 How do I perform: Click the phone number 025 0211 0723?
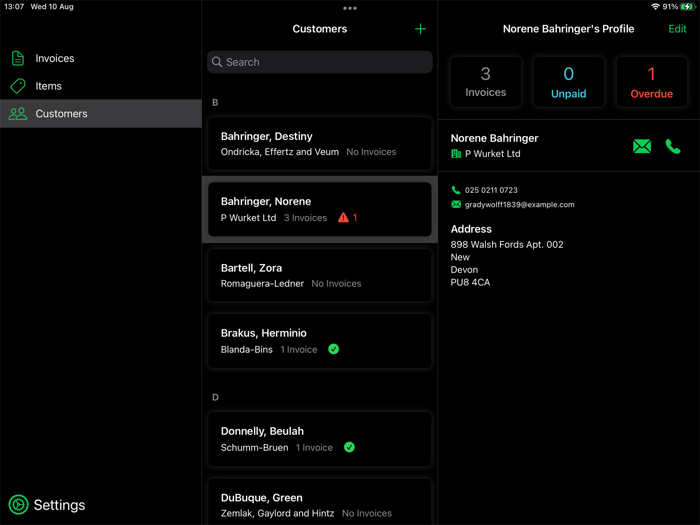pos(491,190)
